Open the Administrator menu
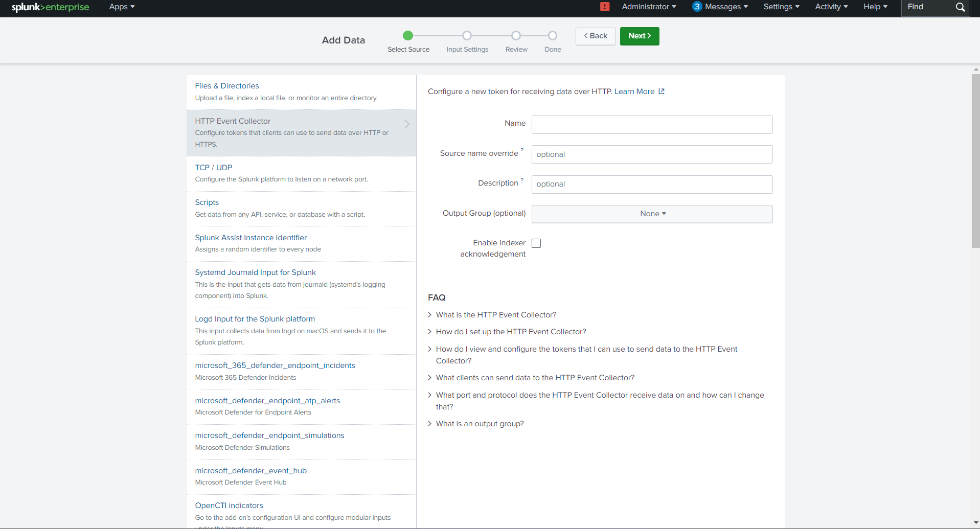Viewport: 980px width, 529px height. pos(649,7)
